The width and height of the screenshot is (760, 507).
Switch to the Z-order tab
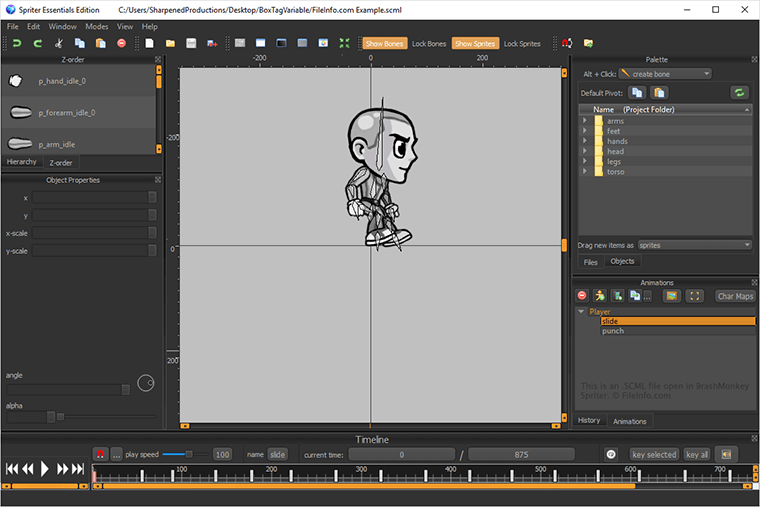pos(61,162)
